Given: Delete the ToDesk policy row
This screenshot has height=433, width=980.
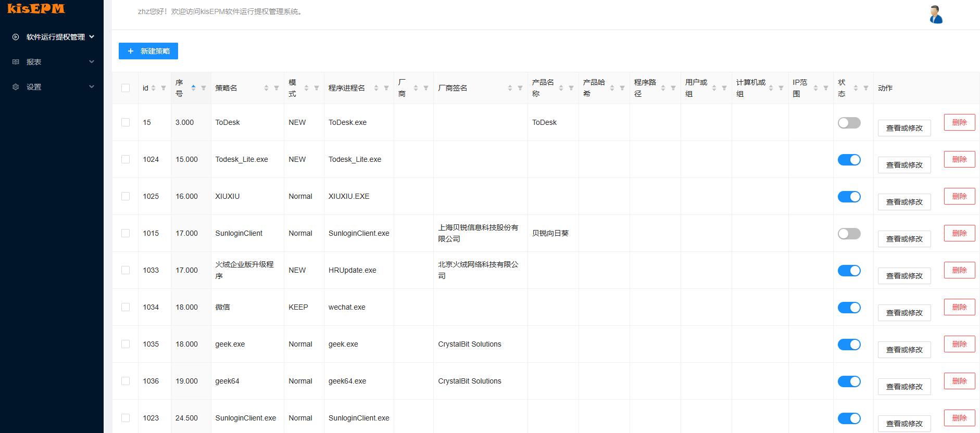Looking at the screenshot, I should (x=959, y=122).
